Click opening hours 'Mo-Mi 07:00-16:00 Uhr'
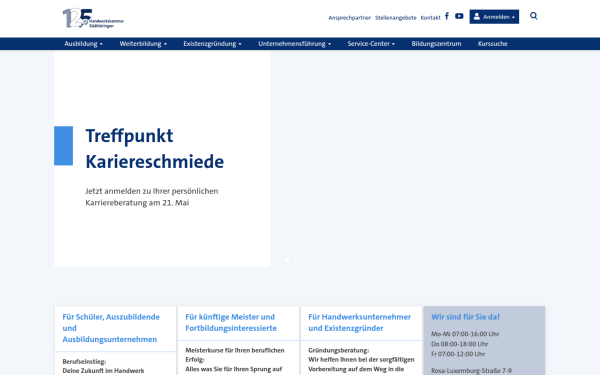Screen dimensions: 600x375 click(x=465, y=334)
